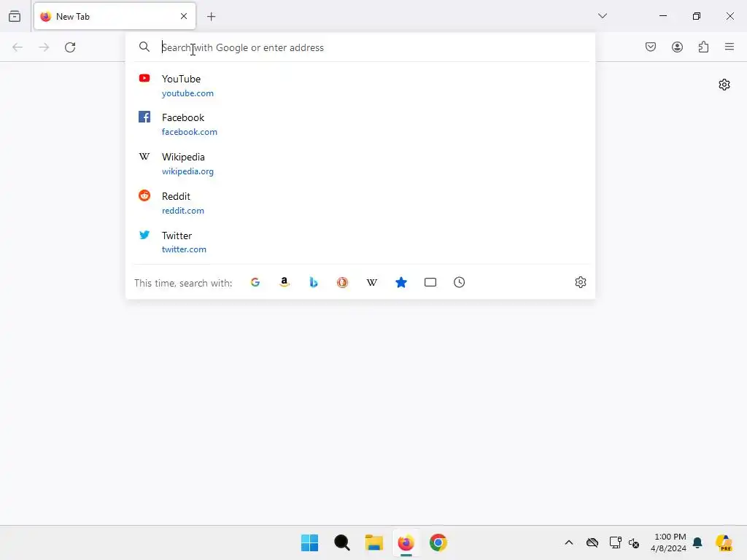The width and height of the screenshot is (747, 560).
Task: Search this time with Wikipedia engine
Action: [x=371, y=282]
